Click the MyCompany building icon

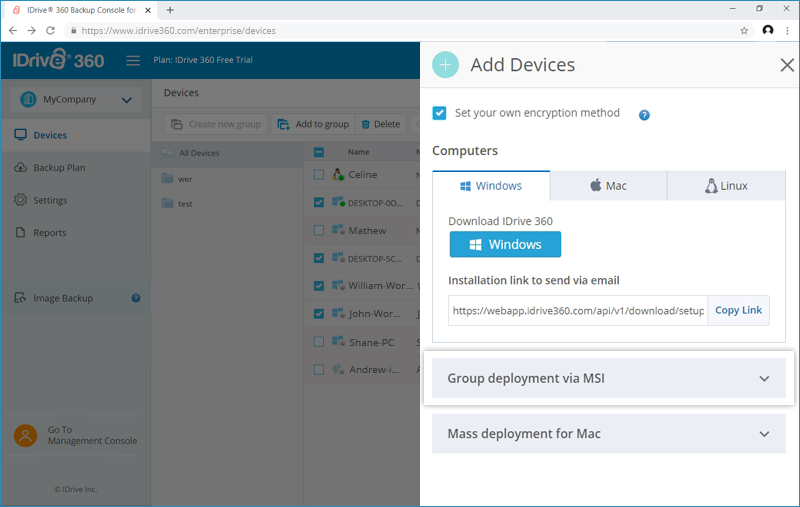point(28,99)
